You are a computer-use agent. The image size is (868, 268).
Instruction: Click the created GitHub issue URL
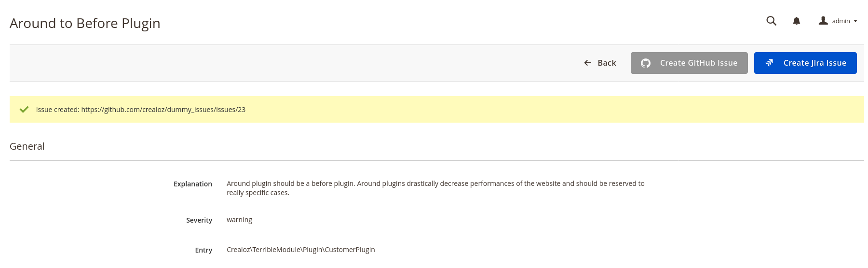[x=163, y=110]
